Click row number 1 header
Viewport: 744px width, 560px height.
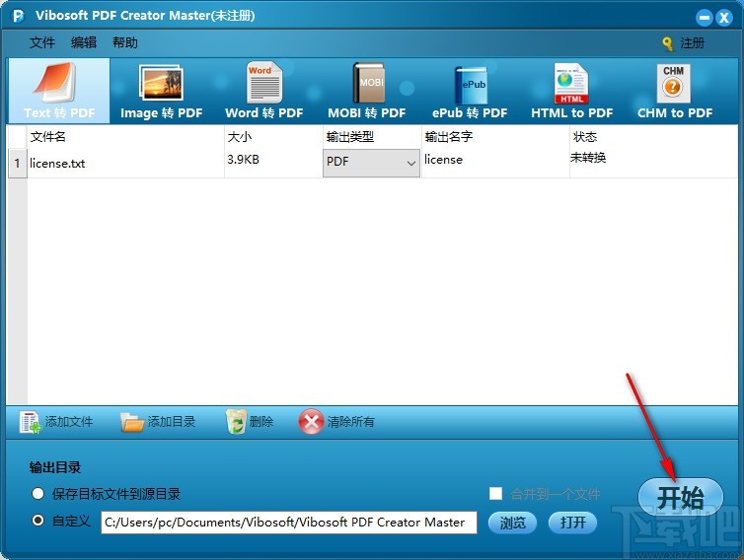18,163
